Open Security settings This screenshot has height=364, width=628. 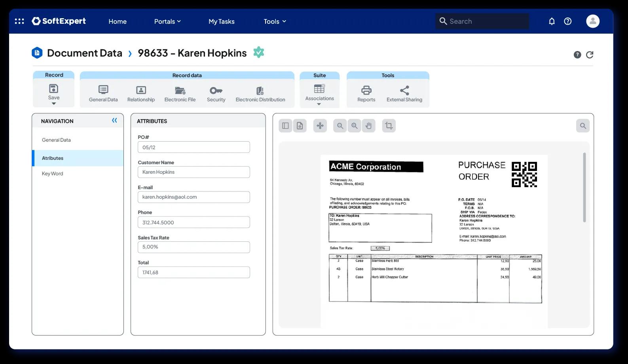point(216,94)
